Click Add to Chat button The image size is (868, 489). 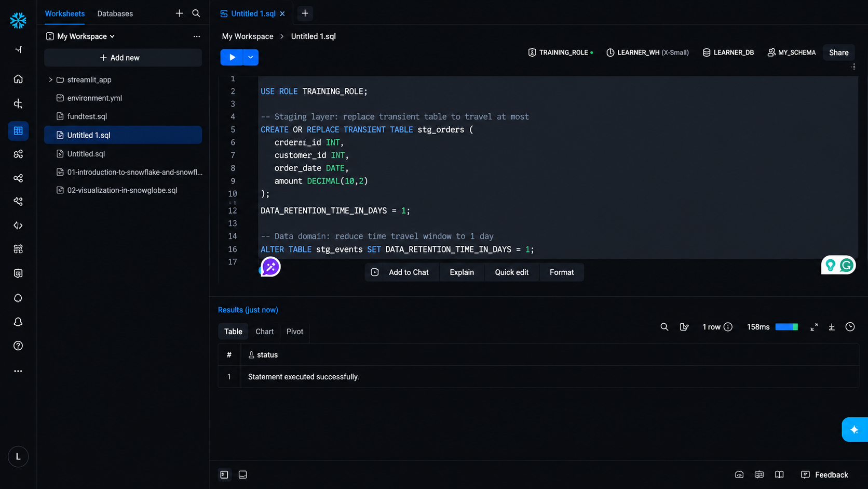click(401, 272)
